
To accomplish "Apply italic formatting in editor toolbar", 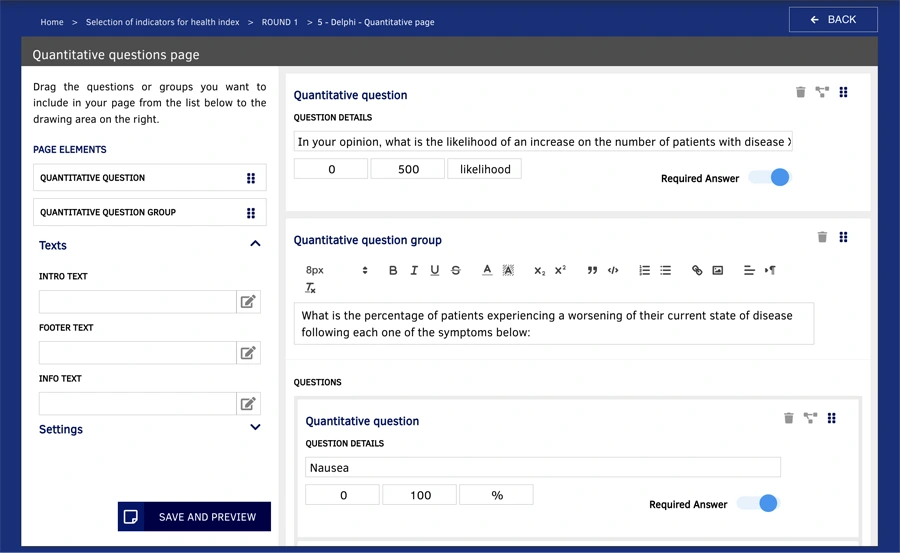I will click(414, 270).
